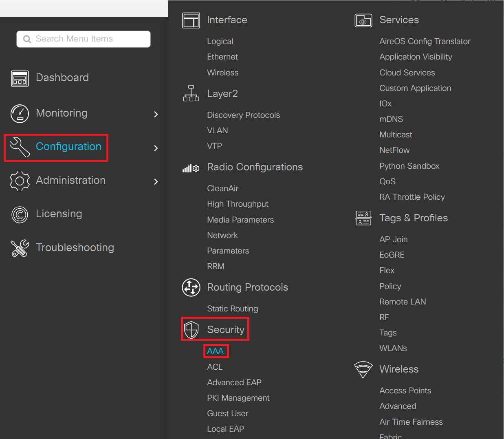Click the Monitoring gauge icon
504x439 pixels.
pyautogui.click(x=20, y=114)
